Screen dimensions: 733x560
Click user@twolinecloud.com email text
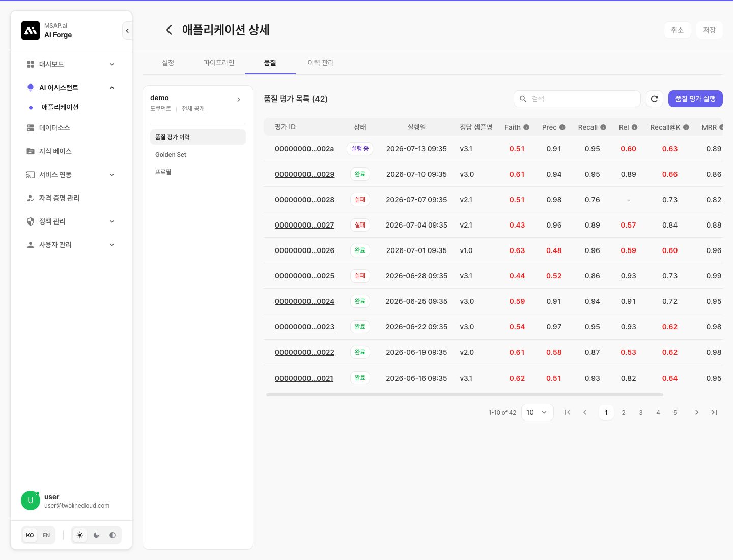(x=77, y=506)
